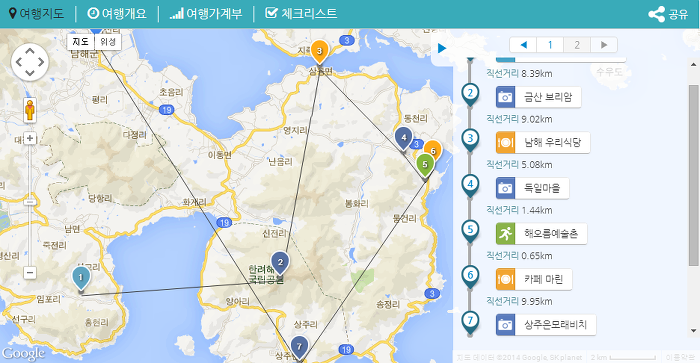The image size is (700, 363).
Task: Click the map pan control
Action: [x=29, y=62]
